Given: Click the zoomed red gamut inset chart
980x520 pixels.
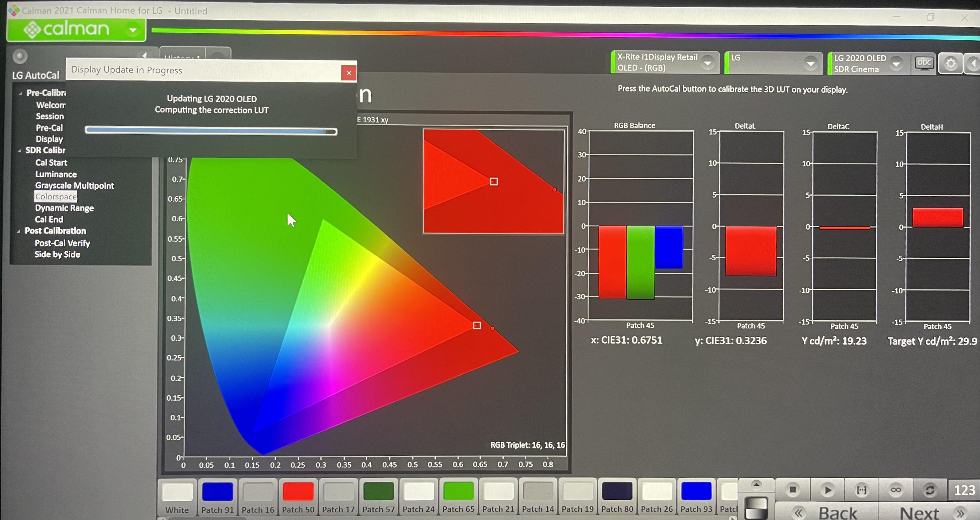Looking at the screenshot, I should click(493, 181).
